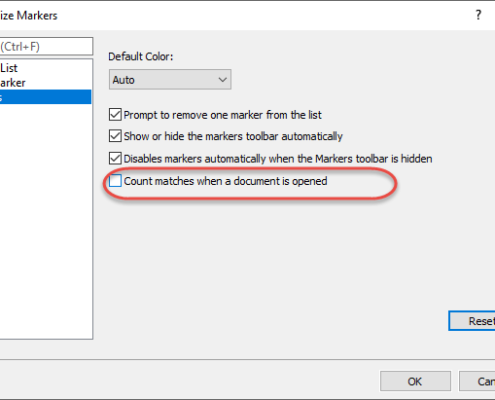Confirm the dialog with the OK button
The width and height of the screenshot is (495, 400).
tap(415, 381)
